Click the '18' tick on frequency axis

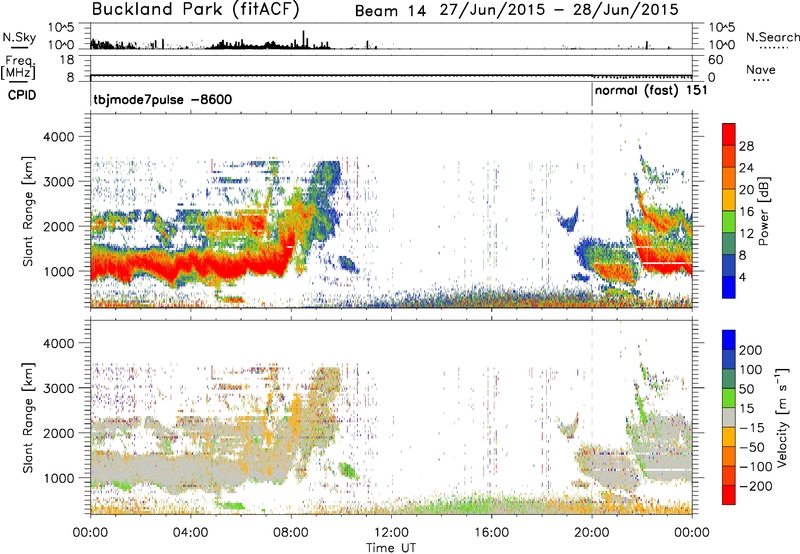pos(66,60)
